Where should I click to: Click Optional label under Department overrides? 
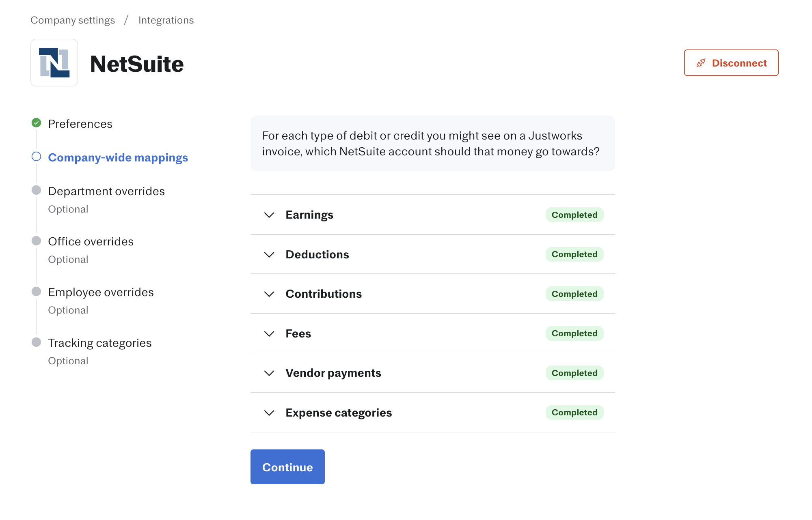68,209
